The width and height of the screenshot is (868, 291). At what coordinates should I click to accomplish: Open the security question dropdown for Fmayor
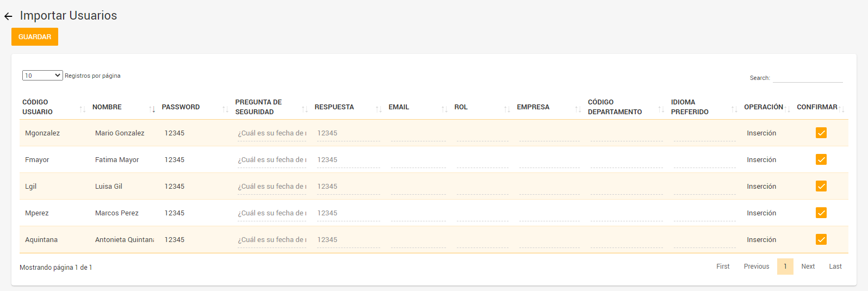[272, 160]
